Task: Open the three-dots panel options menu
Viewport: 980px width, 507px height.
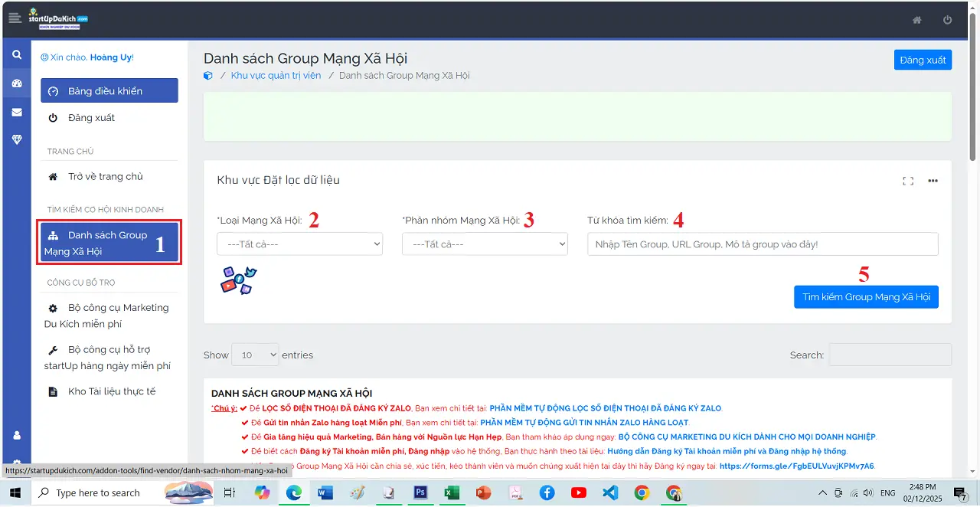Action: [x=933, y=181]
